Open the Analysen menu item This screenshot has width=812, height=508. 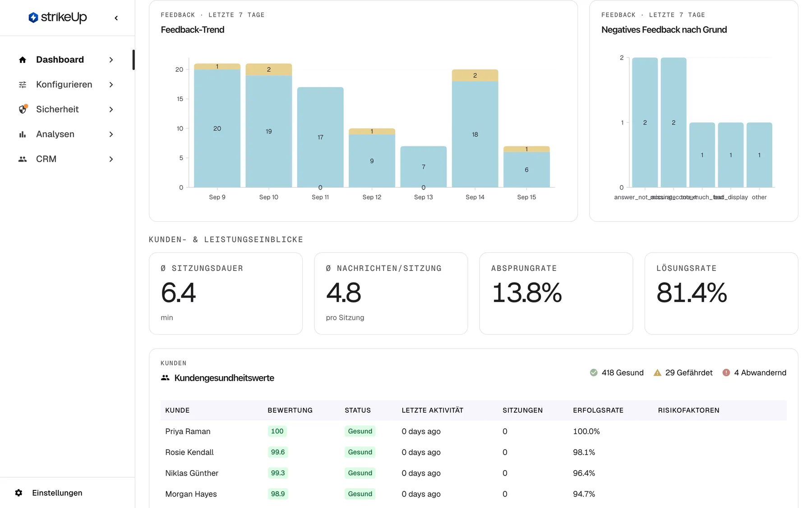67,134
